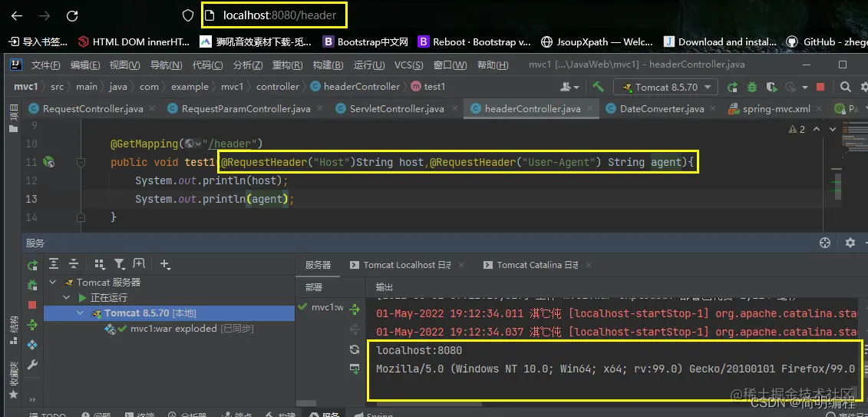The height and width of the screenshot is (417, 868).
Task: Stop server in Services left toolbar
Action: pos(32,305)
